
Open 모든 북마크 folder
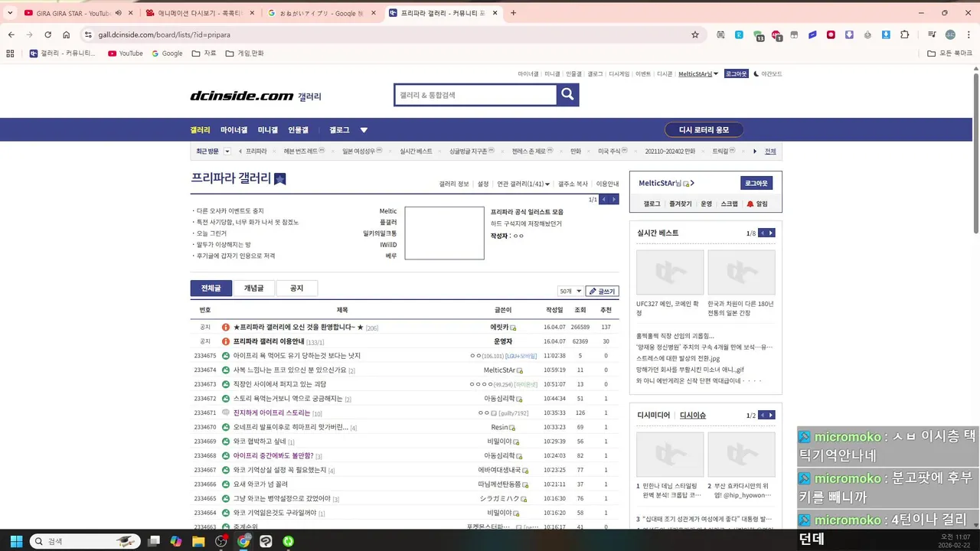(x=950, y=54)
